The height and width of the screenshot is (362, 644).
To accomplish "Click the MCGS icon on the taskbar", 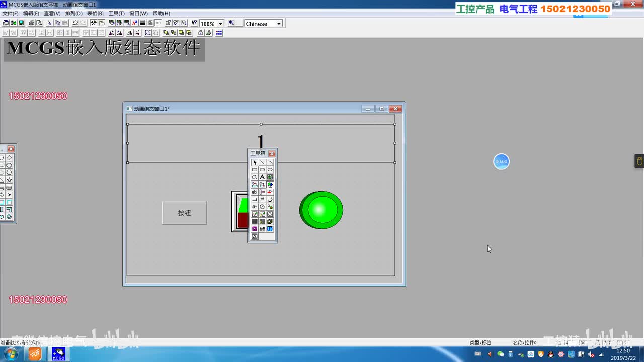I will pyautogui.click(x=58, y=354).
